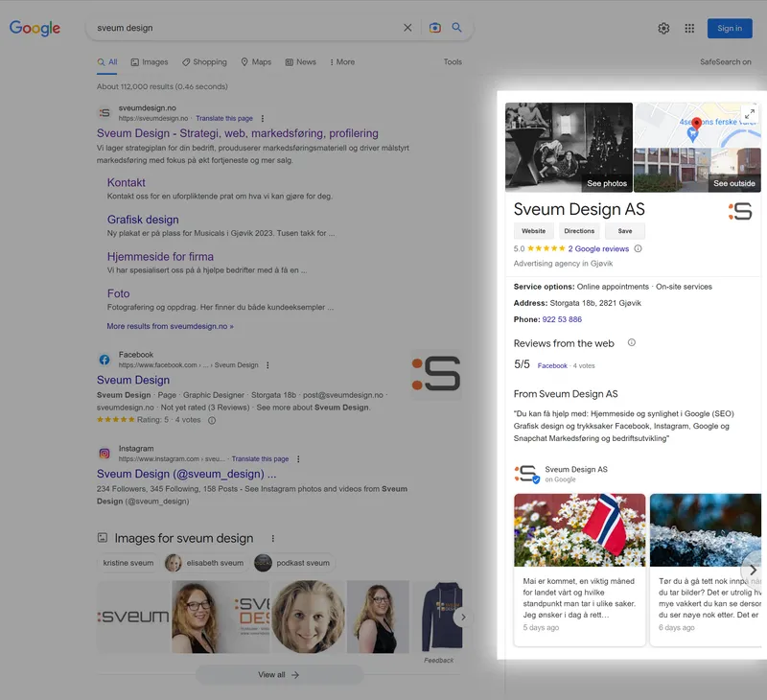Image resolution: width=767 pixels, height=700 pixels.
Task: Click Translate this page on Instagram result
Action: click(260, 459)
